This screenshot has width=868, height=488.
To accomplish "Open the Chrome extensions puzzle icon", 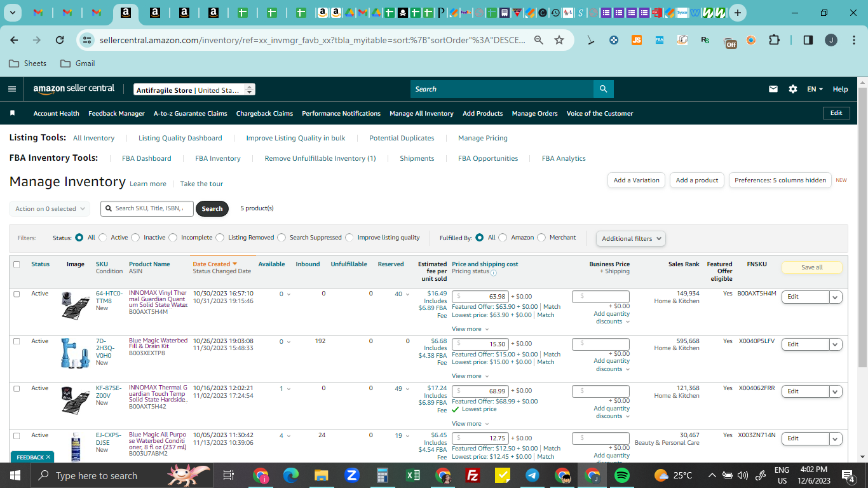I will [774, 40].
